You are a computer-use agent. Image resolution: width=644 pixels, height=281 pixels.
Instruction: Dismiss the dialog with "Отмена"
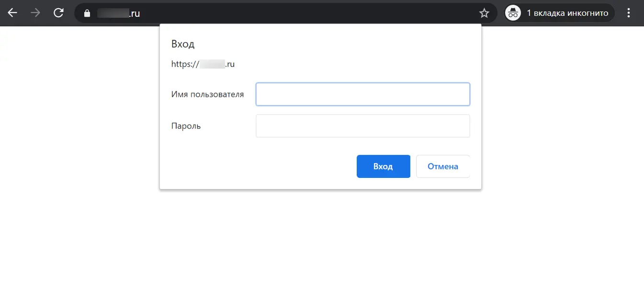(x=442, y=166)
